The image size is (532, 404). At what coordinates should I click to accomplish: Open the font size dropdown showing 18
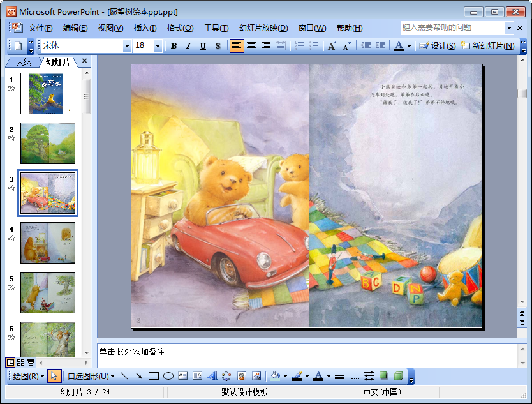pos(158,45)
